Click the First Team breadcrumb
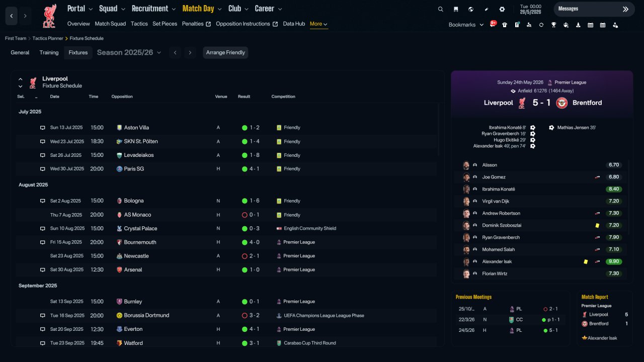The image size is (644, 362). 16,38
